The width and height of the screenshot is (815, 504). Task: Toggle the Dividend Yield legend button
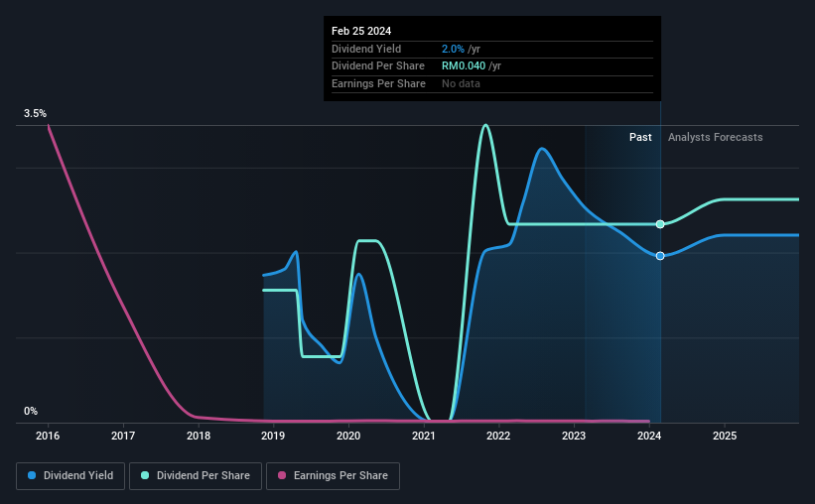(70, 476)
